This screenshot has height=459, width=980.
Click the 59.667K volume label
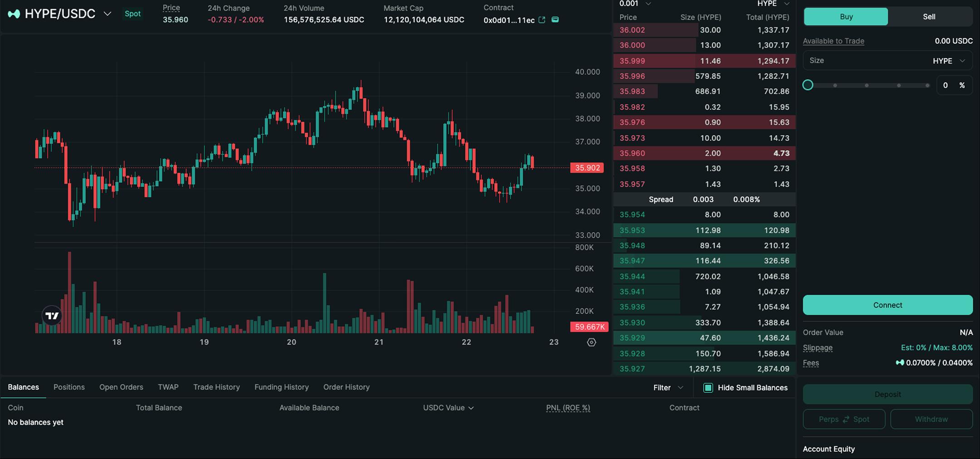(589, 327)
